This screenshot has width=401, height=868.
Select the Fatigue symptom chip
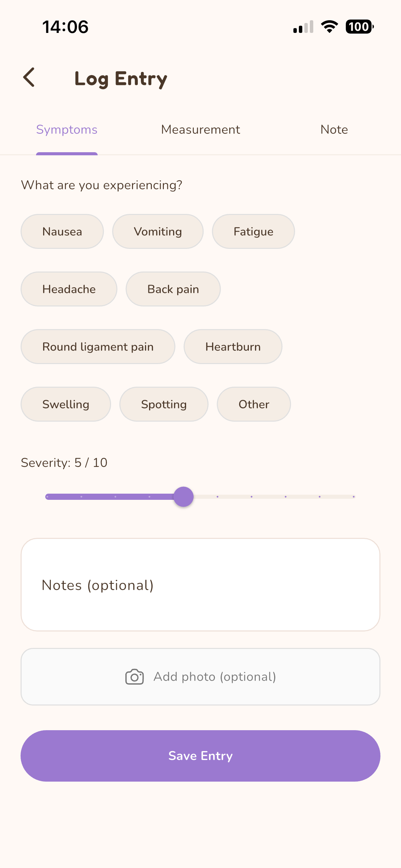(253, 231)
